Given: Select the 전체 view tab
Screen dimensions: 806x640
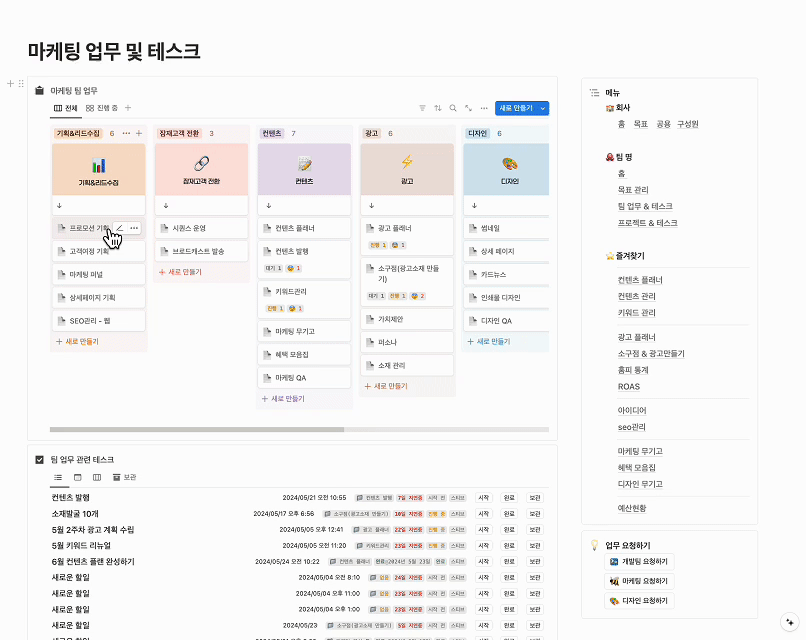Looking at the screenshot, I should (x=65, y=108).
